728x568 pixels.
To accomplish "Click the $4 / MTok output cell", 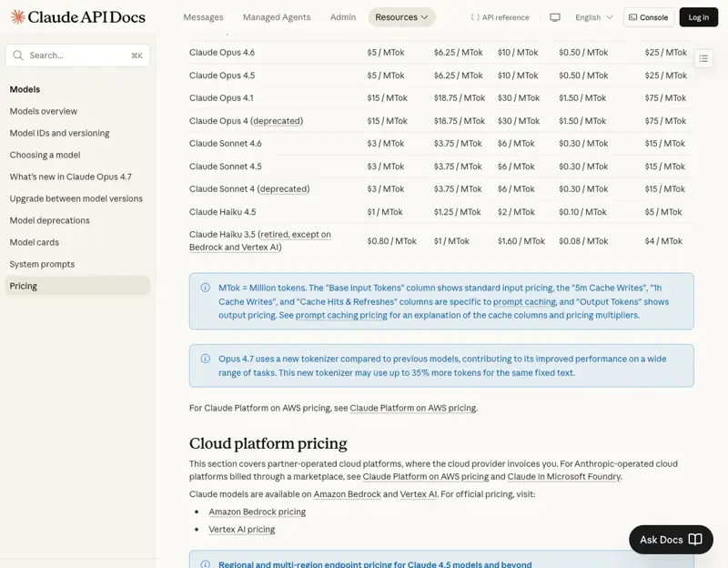I will click(x=663, y=241).
